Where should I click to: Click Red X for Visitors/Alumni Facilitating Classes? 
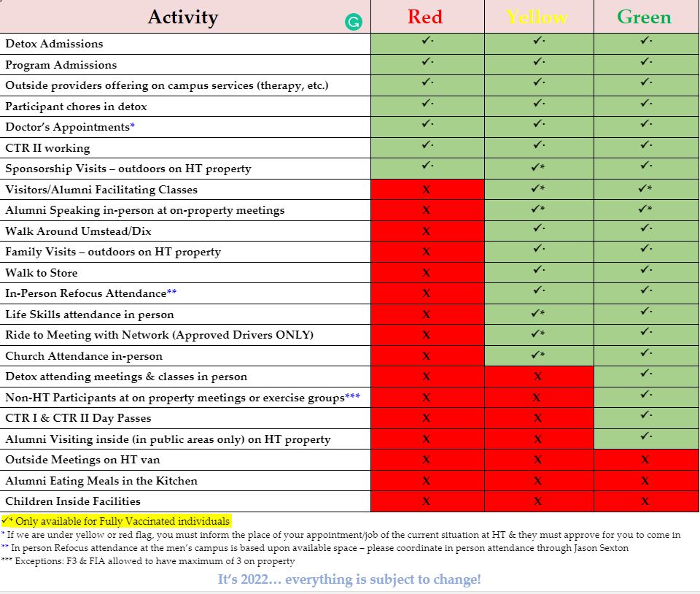pos(427,190)
